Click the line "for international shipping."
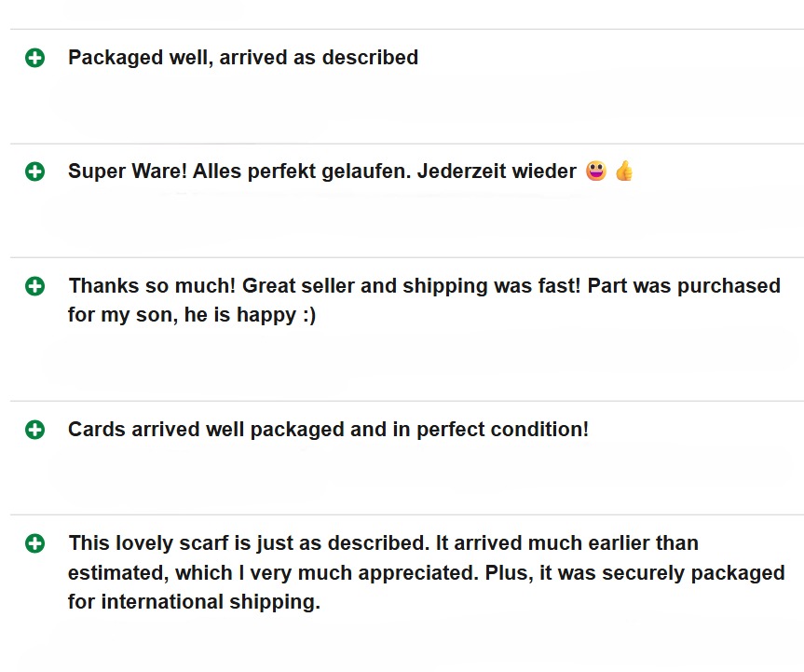Screen dimensions: 804x672 [x=194, y=602]
